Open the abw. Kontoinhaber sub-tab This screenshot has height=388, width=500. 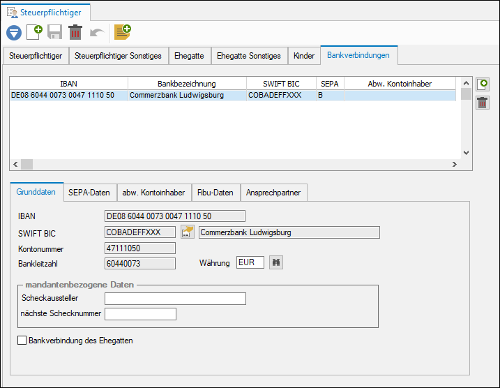(x=154, y=193)
